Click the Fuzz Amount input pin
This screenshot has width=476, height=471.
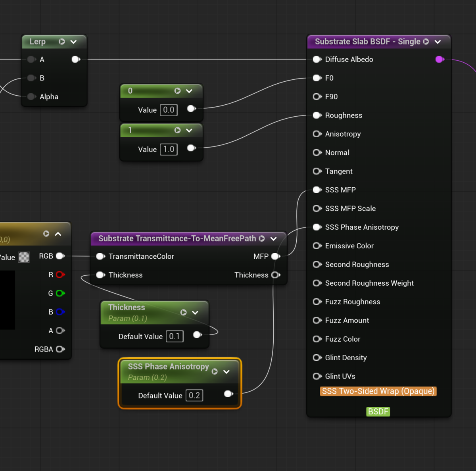pos(317,321)
